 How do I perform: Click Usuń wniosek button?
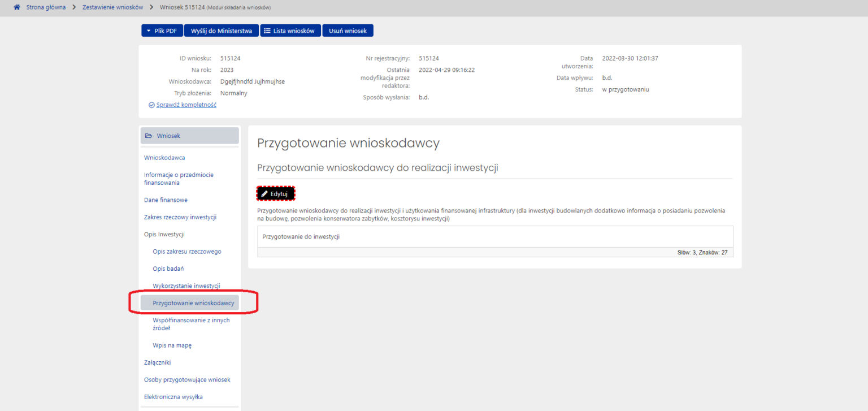coord(348,31)
